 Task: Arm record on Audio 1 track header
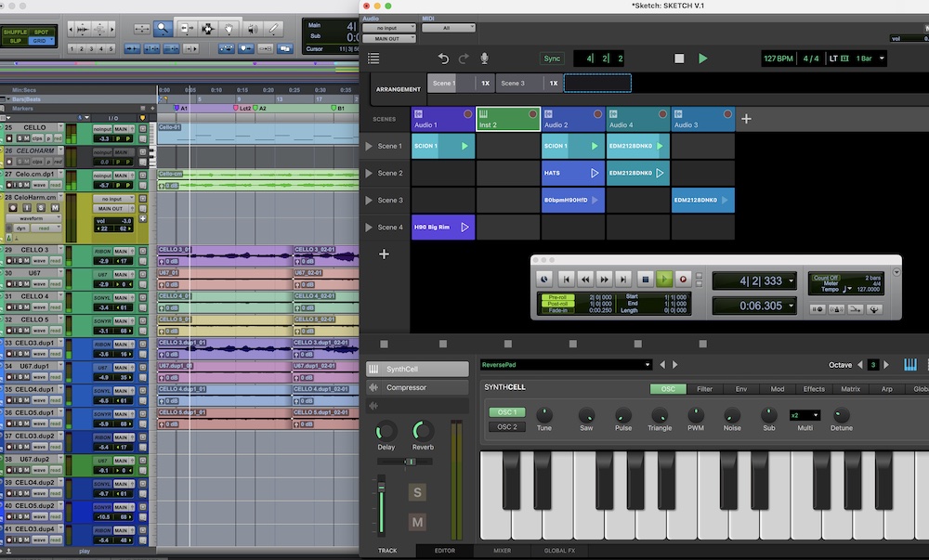point(468,113)
